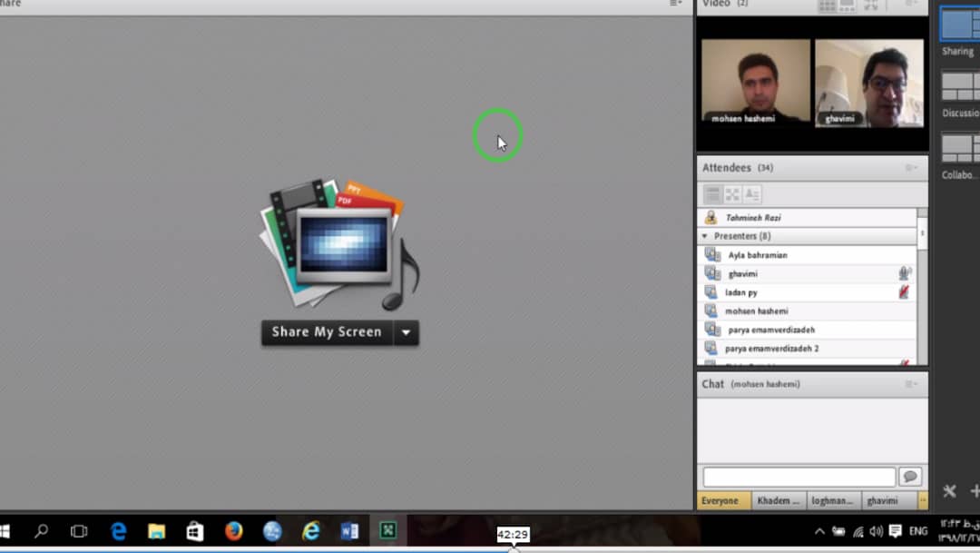Toggle ghavimi's microphone status icon
Screen dimensions: 980x553
[x=904, y=273]
